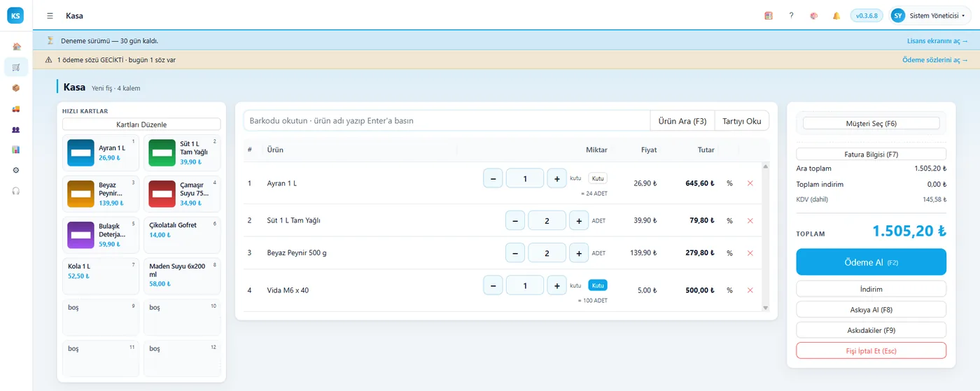This screenshot has height=391, width=980.
Task: Open the home icon in sidebar
Action: (16, 47)
